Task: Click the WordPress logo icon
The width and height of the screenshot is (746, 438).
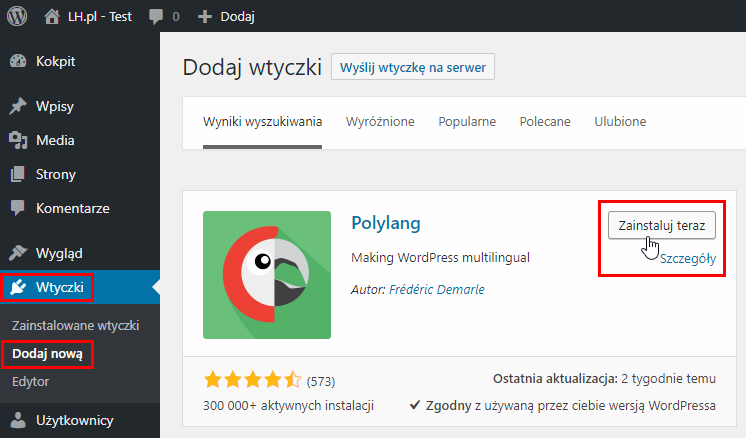Action: (17, 16)
